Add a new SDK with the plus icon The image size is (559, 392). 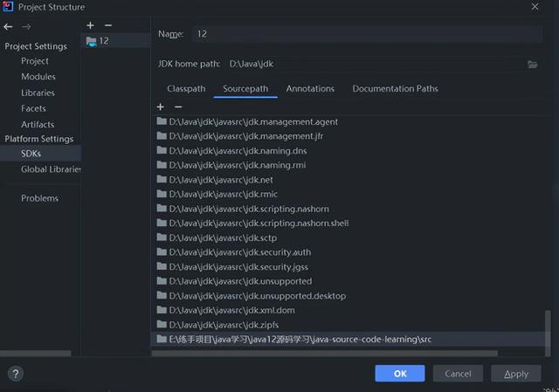pos(91,25)
